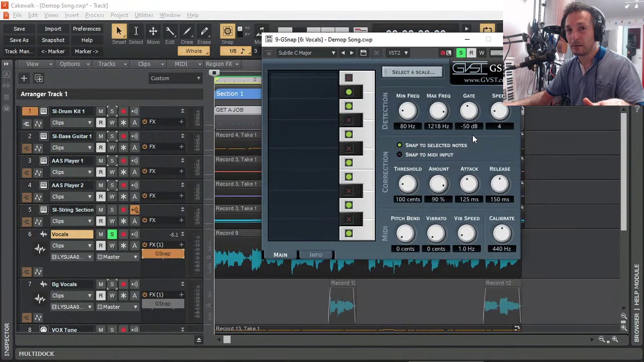Click the add track folder duplicate icon
The width and height of the screenshot is (644, 362).
(x=39, y=78)
